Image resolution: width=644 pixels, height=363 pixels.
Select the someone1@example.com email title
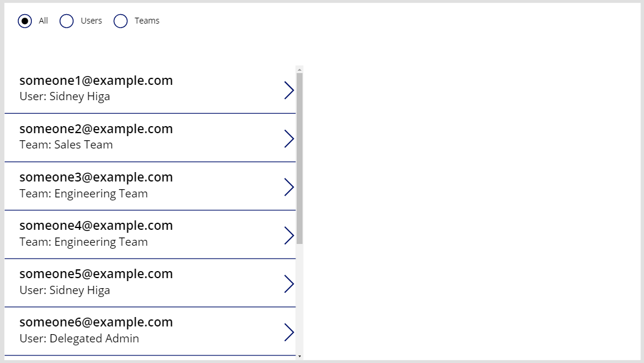[96, 80]
